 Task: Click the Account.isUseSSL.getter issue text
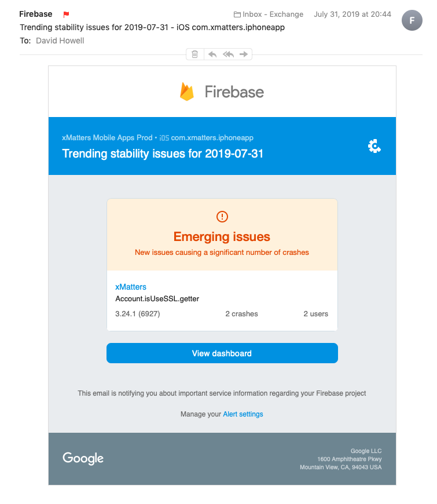[157, 299]
